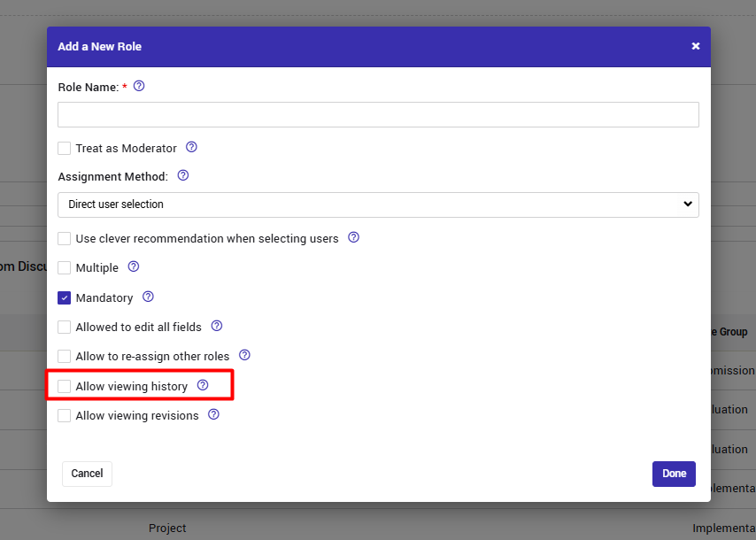Viewport: 756px width, 540px height.
Task: Enable Treat as Moderator checkbox
Action: click(64, 148)
